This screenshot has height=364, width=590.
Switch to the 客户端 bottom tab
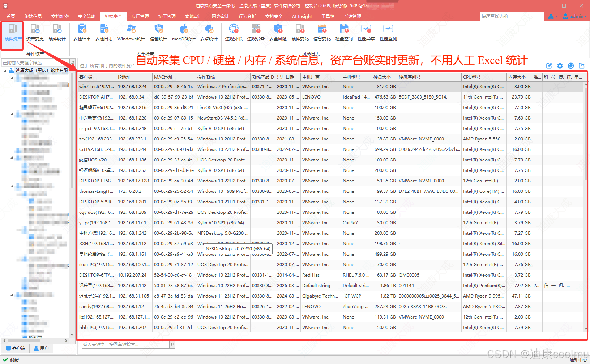point(15,348)
